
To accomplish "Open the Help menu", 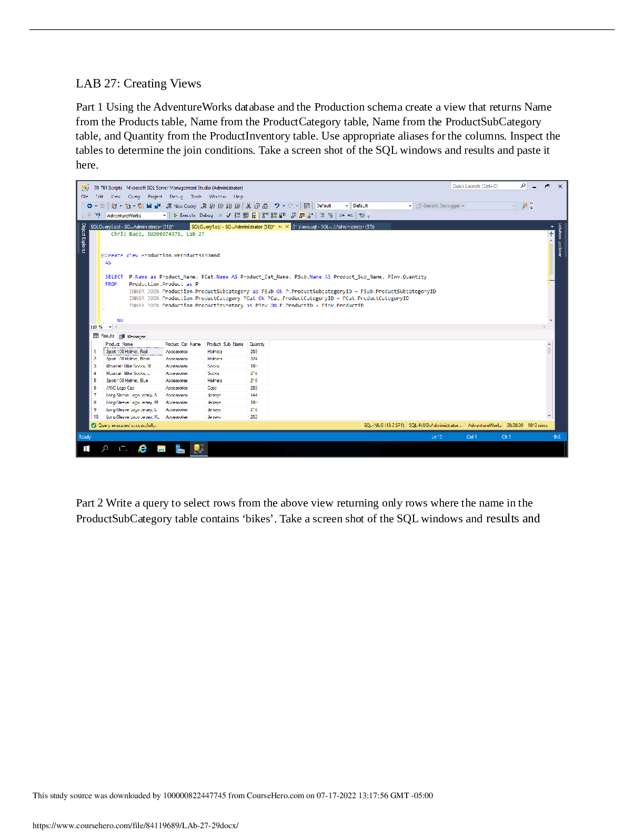I will pos(238,196).
